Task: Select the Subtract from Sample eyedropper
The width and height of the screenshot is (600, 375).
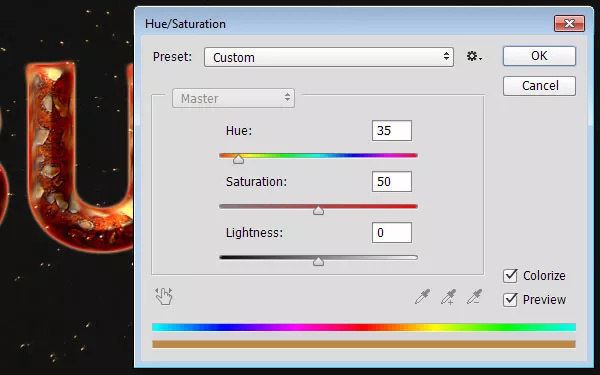Action: [474, 297]
